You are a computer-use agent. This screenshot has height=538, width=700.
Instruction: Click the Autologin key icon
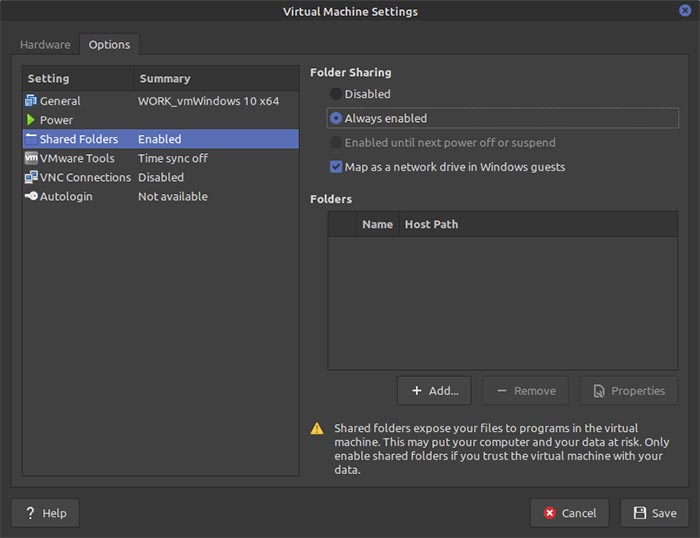click(x=31, y=196)
